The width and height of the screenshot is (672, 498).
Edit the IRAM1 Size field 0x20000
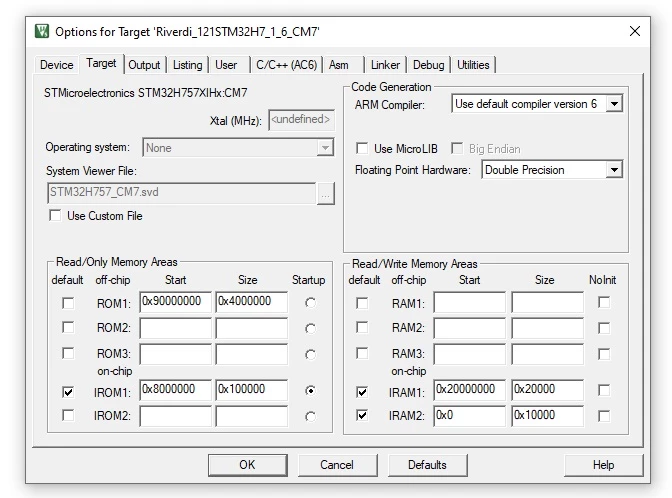pos(547,390)
